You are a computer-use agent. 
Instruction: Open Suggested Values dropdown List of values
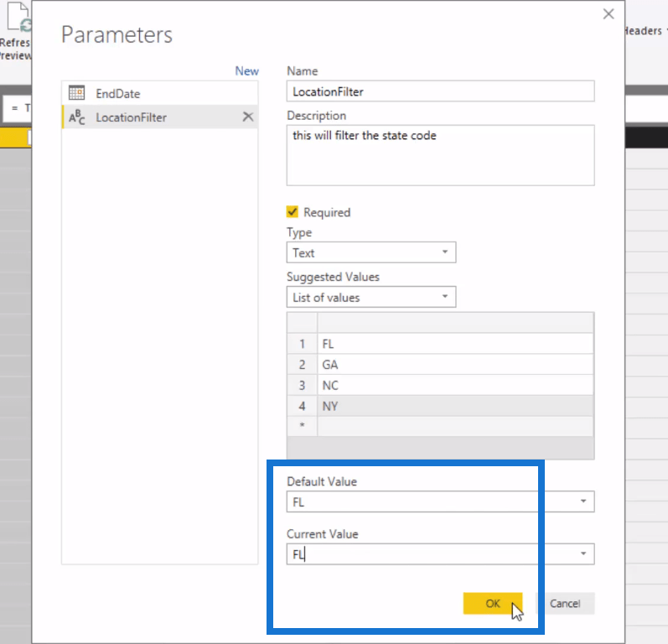pos(371,297)
